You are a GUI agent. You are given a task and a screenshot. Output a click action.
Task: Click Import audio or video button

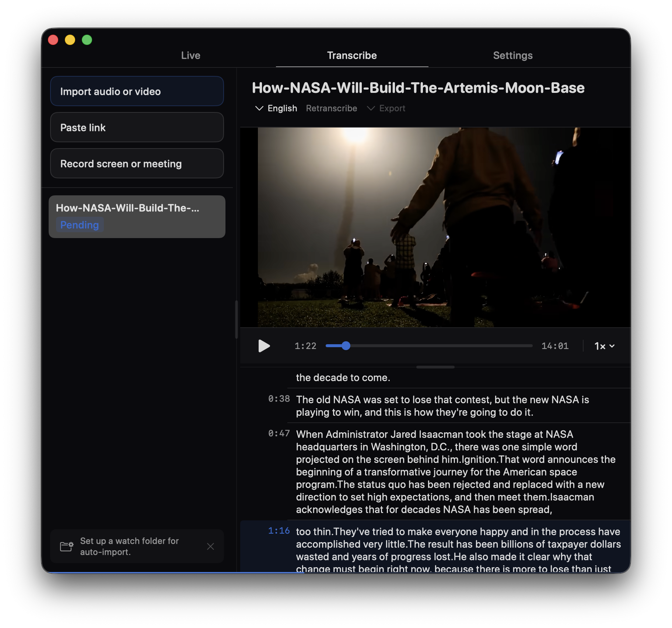(x=137, y=91)
